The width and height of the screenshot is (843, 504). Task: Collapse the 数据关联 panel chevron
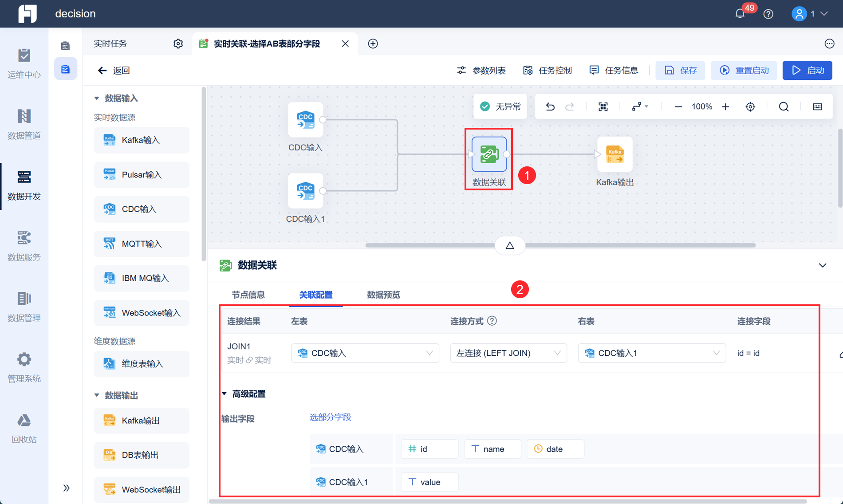(823, 265)
